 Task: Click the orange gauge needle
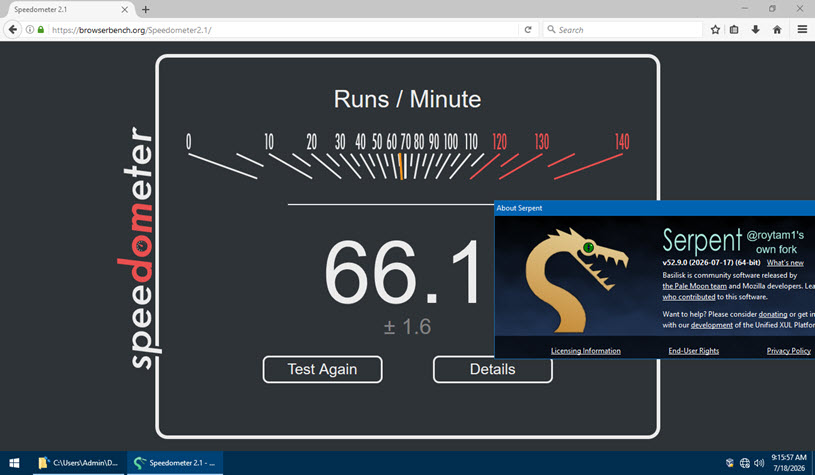point(400,166)
